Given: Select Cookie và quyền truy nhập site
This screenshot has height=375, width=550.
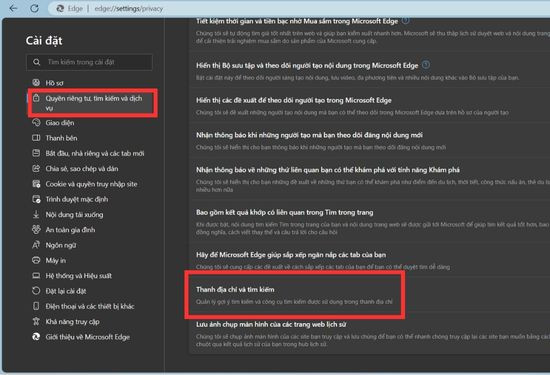Looking at the screenshot, I should coord(91,184).
